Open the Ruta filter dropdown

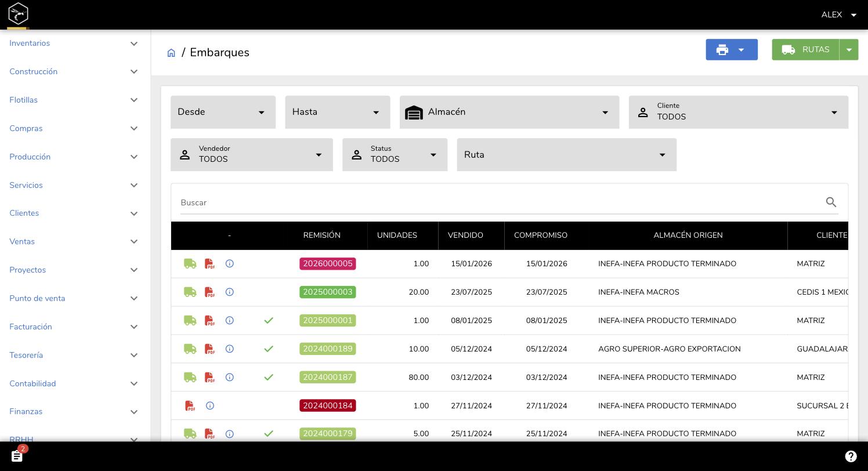567,155
